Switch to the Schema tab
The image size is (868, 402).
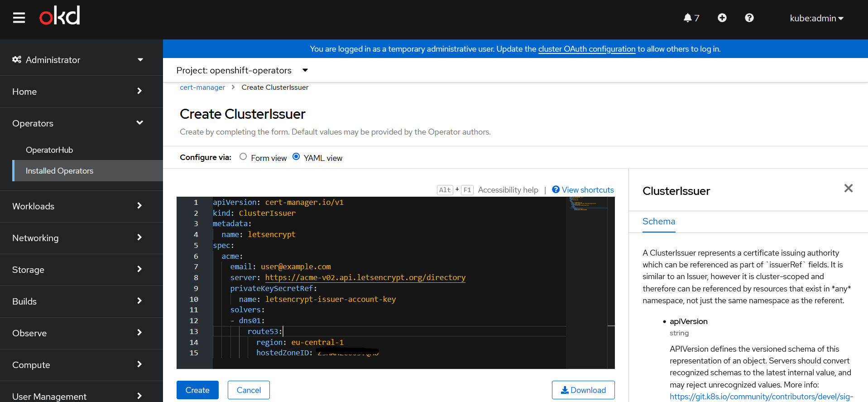(659, 221)
